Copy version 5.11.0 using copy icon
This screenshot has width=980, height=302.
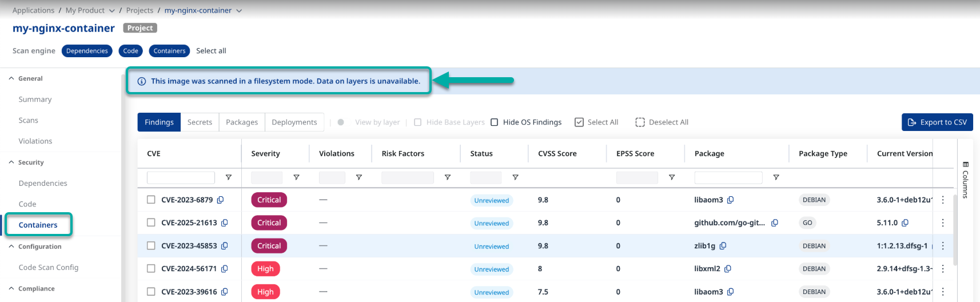(x=905, y=223)
